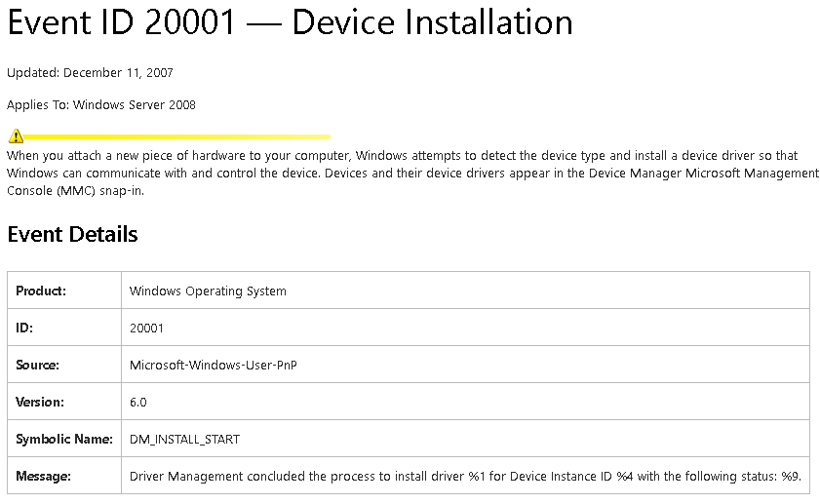Click the 'DM_INSTALL_START' symbolic name value
Screen dimensions: 820x504
(x=184, y=439)
